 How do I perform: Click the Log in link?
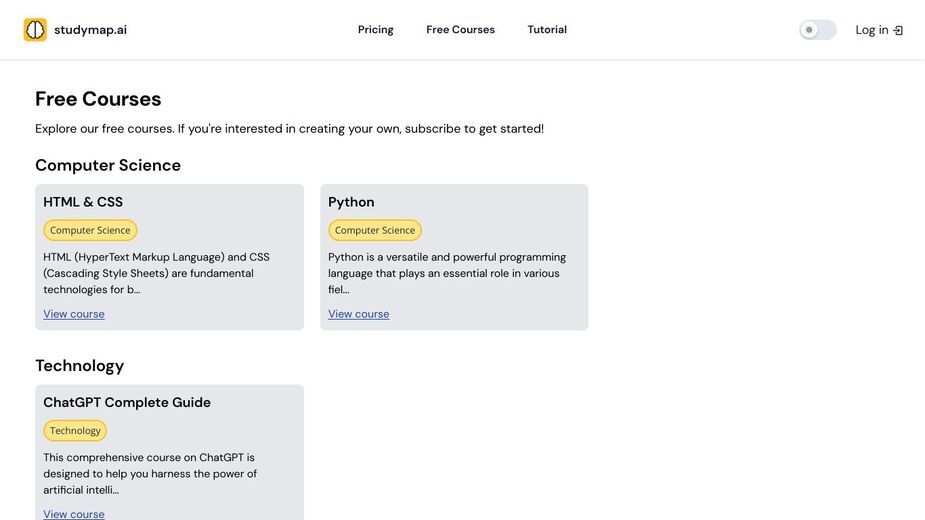point(879,30)
